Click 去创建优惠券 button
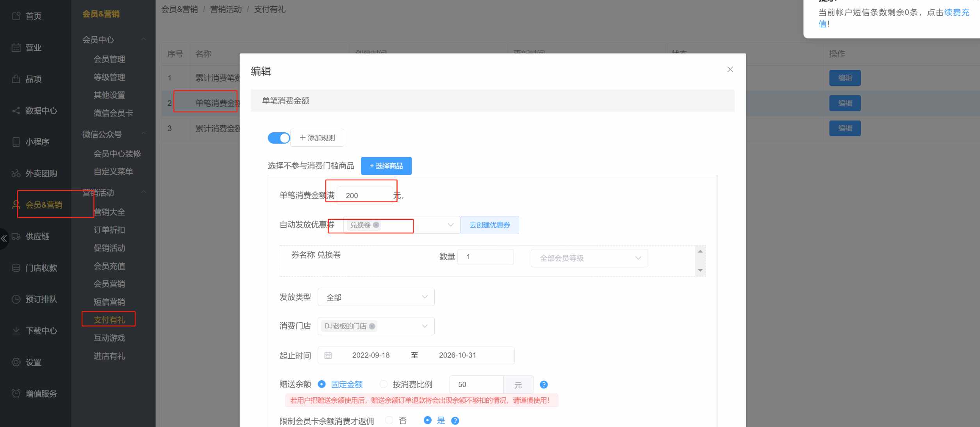Viewport: 980px width, 427px height. [x=490, y=225]
